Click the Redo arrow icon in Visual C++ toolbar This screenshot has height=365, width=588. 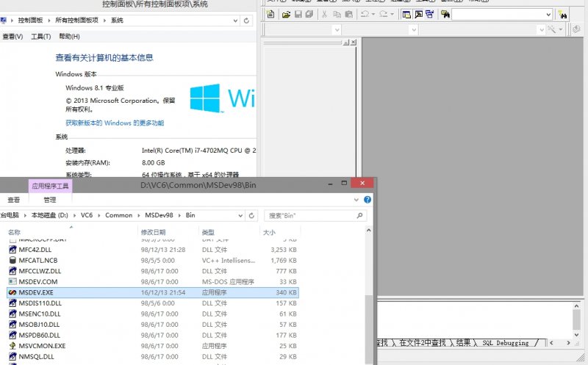(383, 14)
